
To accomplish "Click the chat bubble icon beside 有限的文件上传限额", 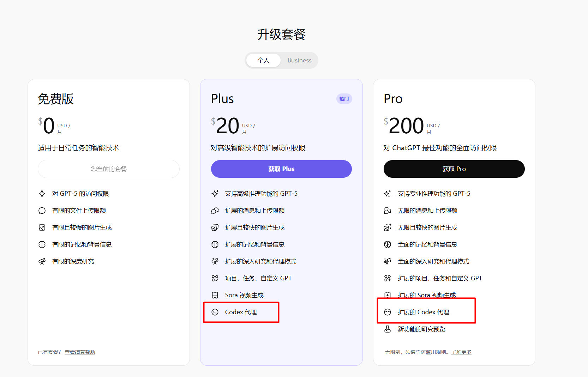I will [x=42, y=211].
